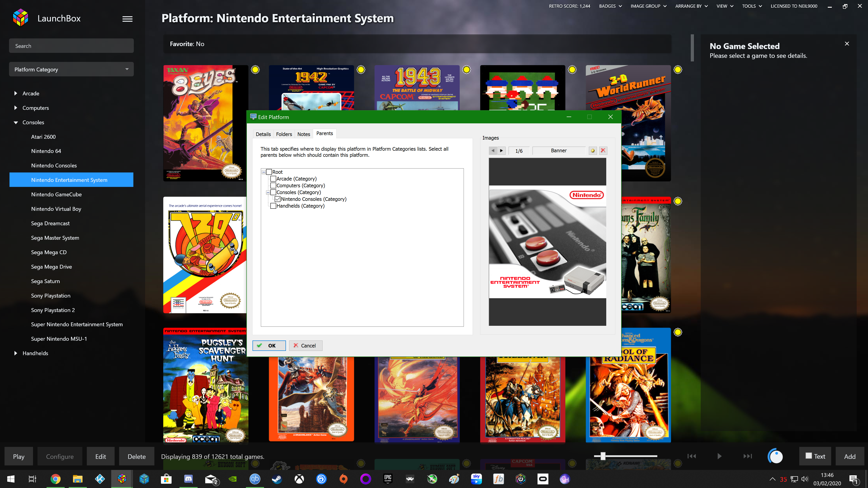The height and width of the screenshot is (488, 868).
Task: Skip to next music track
Action: [748, 456]
